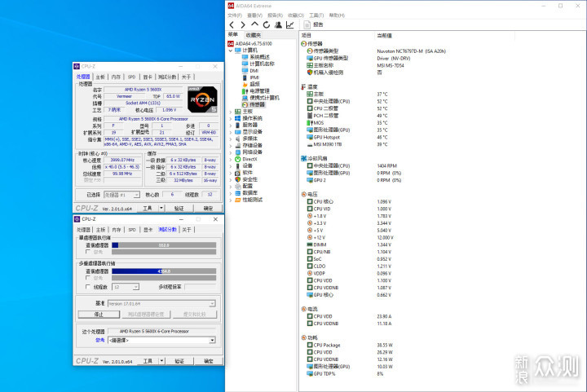Click the CPU Package 38.55 W row
The height and width of the screenshot is (392, 587).
(350, 346)
